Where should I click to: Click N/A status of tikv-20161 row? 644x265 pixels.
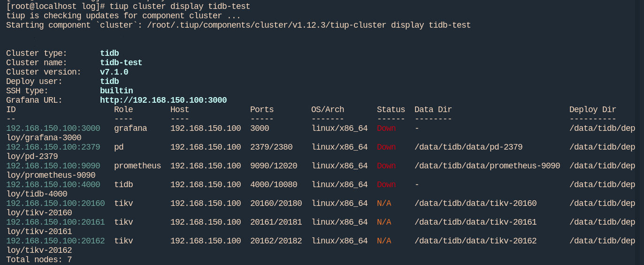pyautogui.click(x=384, y=222)
